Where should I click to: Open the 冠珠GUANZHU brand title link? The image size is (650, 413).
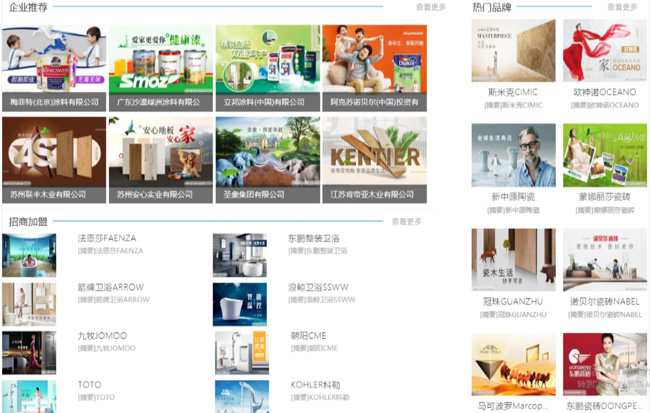[x=513, y=301]
